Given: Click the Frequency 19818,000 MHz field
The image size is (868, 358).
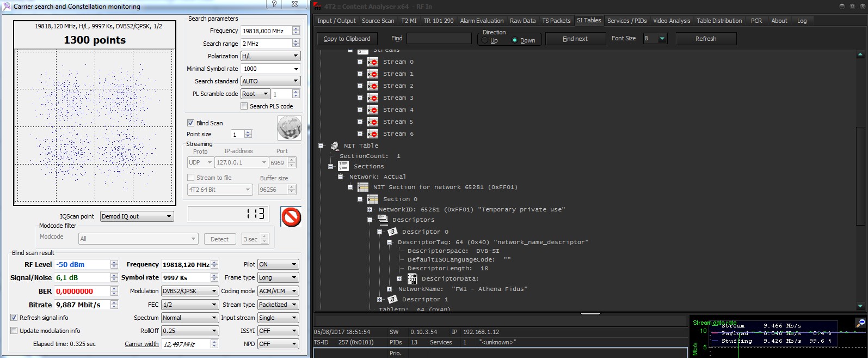Looking at the screenshot, I should tap(267, 31).
